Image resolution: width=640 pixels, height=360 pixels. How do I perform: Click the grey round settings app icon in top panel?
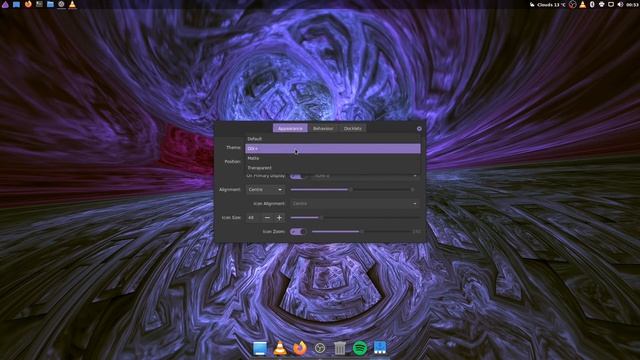click(61, 4)
